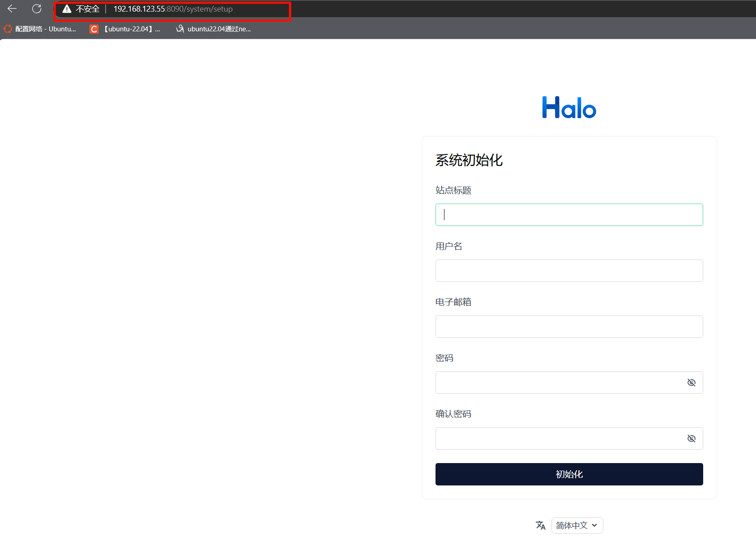Click the Halo logo

569,108
